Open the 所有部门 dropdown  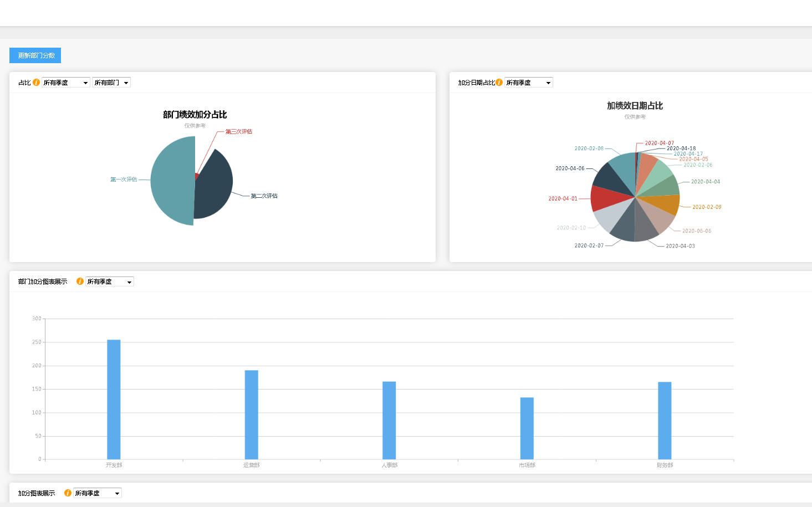pos(111,83)
